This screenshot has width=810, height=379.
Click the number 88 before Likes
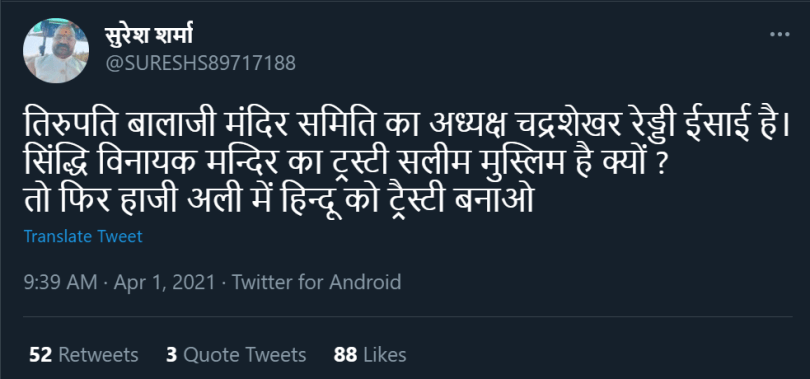click(x=346, y=355)
